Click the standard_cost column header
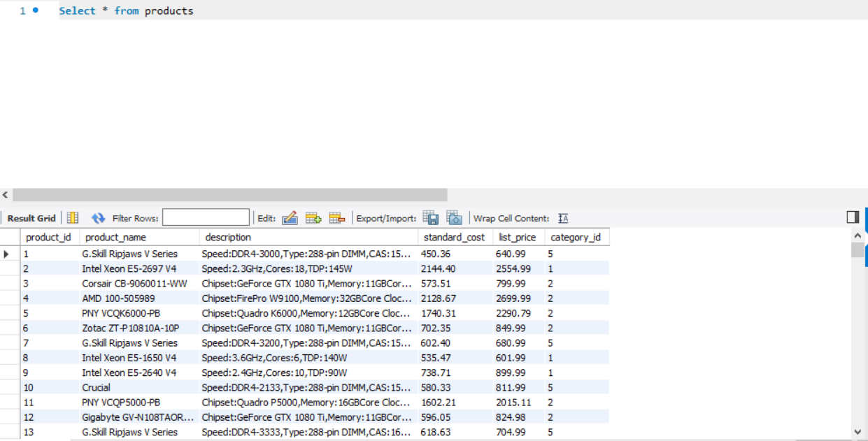The image size is (868, 441). (455, 238)
